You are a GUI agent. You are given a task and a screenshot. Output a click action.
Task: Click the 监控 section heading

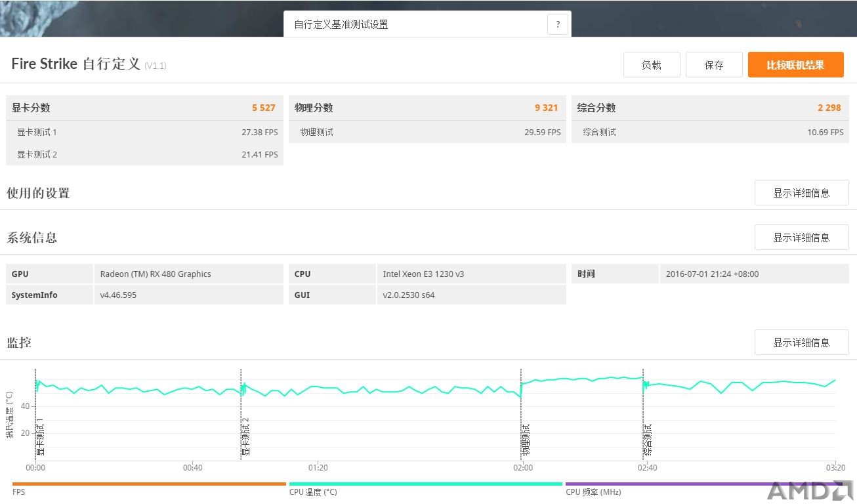click(x=19, y=343)
